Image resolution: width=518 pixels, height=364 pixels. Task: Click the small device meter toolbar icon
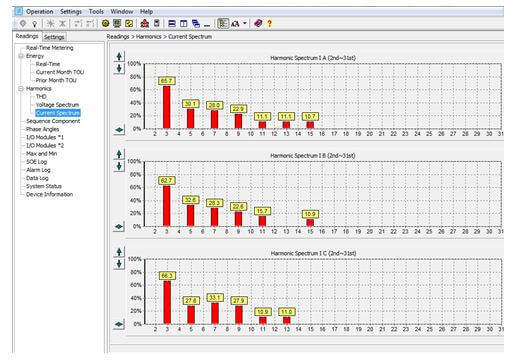click(x=156, y=24)
